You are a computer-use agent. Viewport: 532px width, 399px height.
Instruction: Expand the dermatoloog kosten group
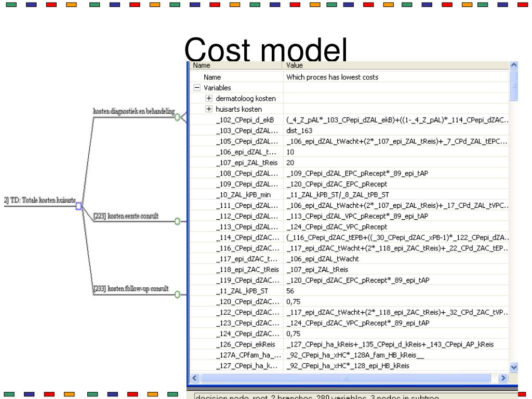pyautogui.click(x=209, y=99)
